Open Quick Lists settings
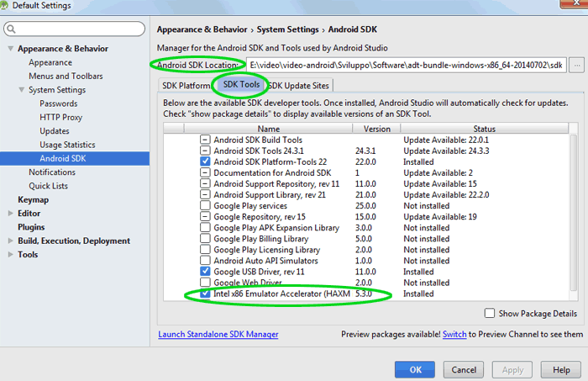Viewport: 588px width, 381px height. coord(49,186)
